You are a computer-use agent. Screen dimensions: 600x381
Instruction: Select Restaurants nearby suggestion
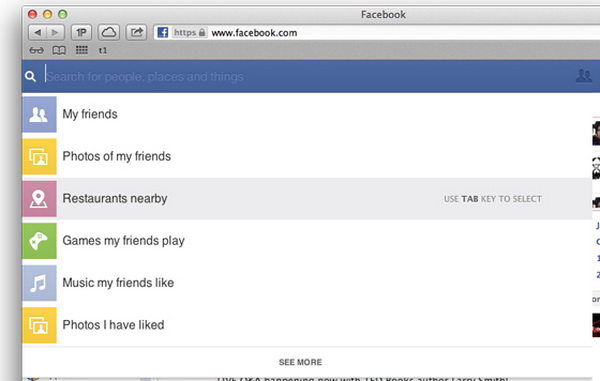click(x=307, y=199)
